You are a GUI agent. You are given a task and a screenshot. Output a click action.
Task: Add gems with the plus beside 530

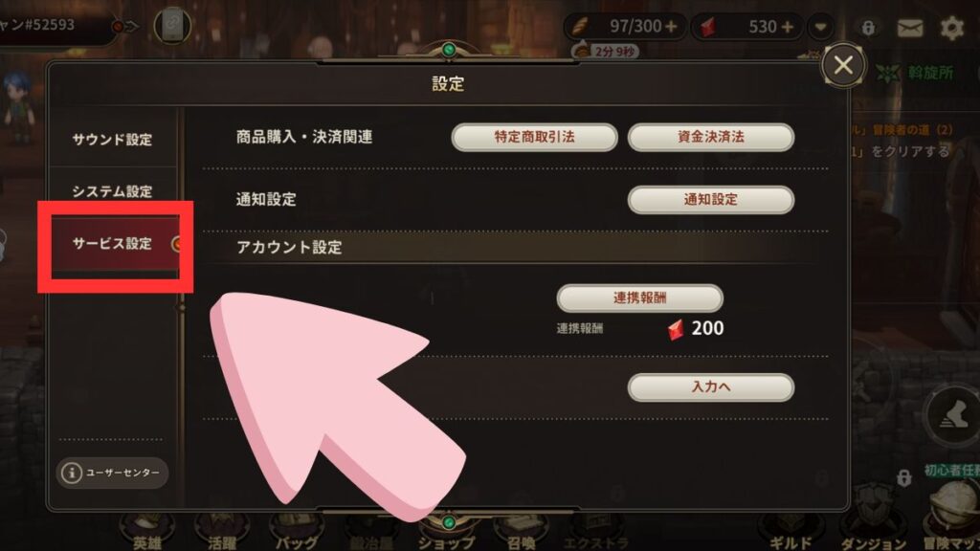tap(788, 27)
